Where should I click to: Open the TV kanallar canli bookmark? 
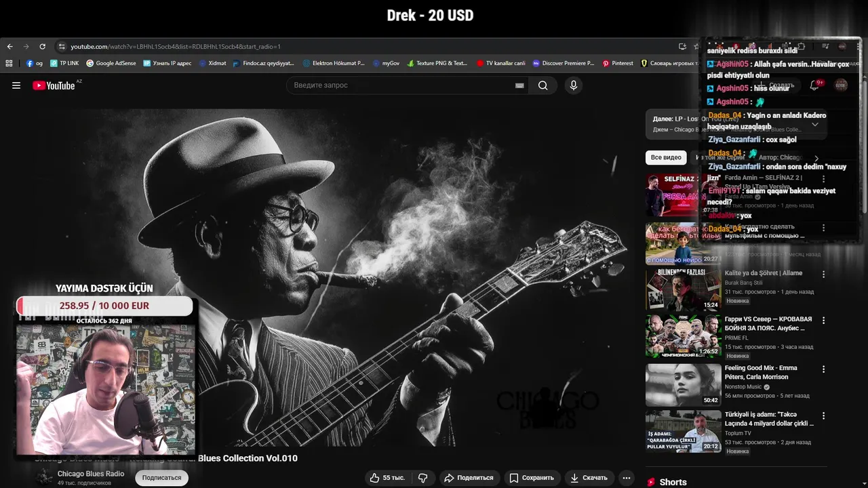500,63
